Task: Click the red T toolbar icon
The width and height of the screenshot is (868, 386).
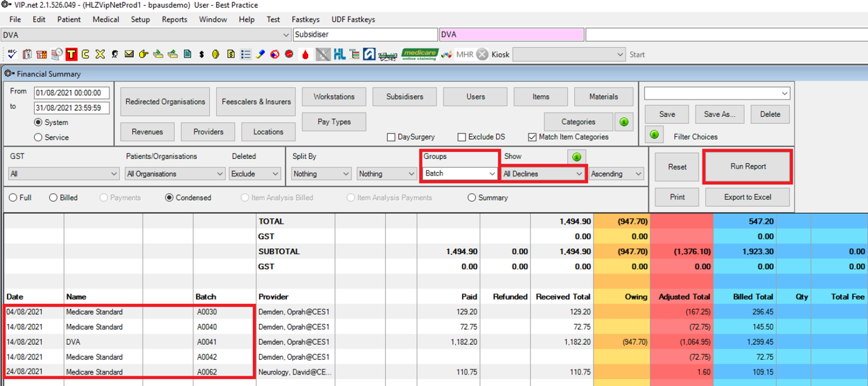Action: pyautogui.click(x=71, y=54)
